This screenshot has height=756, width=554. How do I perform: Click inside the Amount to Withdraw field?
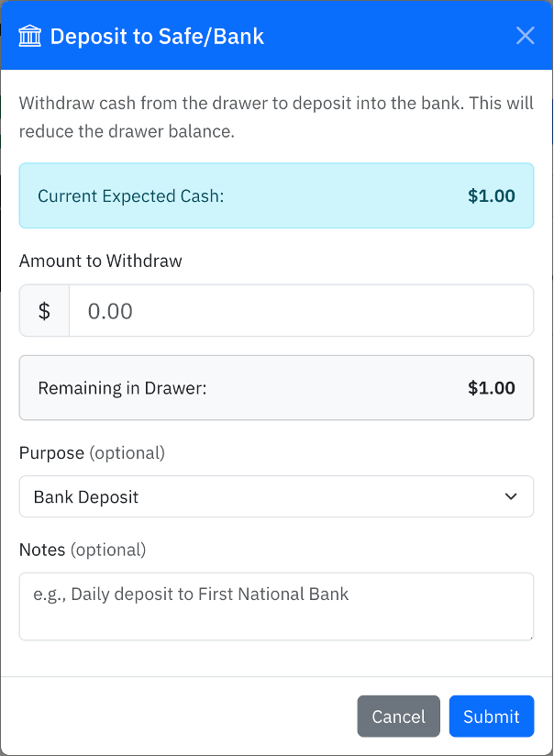click(x=303, y=310)
